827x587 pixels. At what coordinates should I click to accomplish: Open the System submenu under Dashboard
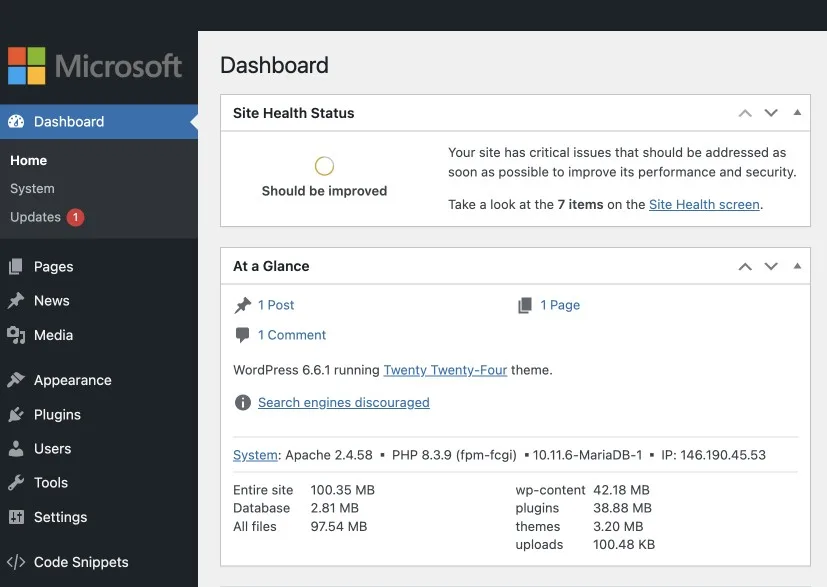coord(32,189)
